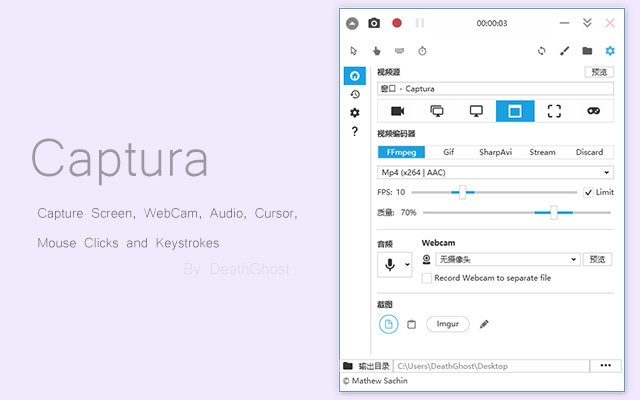Screen dimensions: 640x400
Task: Open the output folder icon in toolbar
Action: (x=587, y=51)
